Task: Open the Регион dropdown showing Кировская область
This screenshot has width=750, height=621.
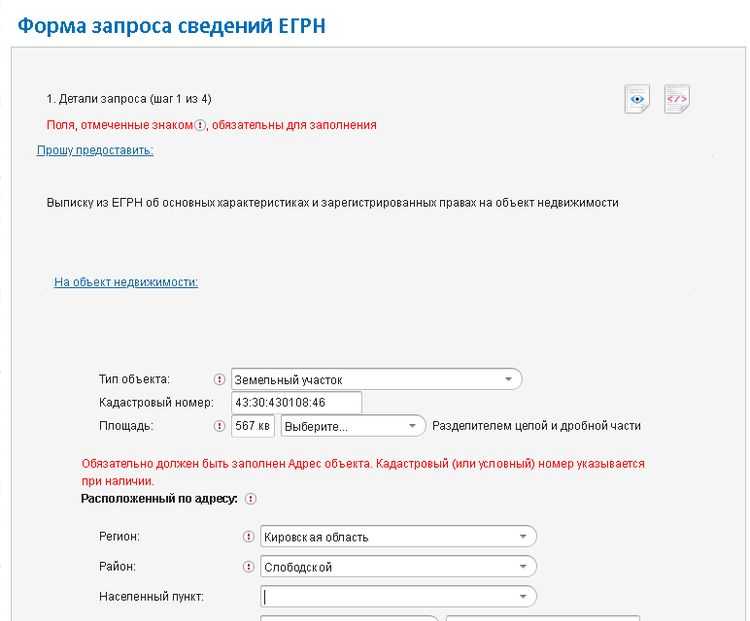Action: pos(398,537)
